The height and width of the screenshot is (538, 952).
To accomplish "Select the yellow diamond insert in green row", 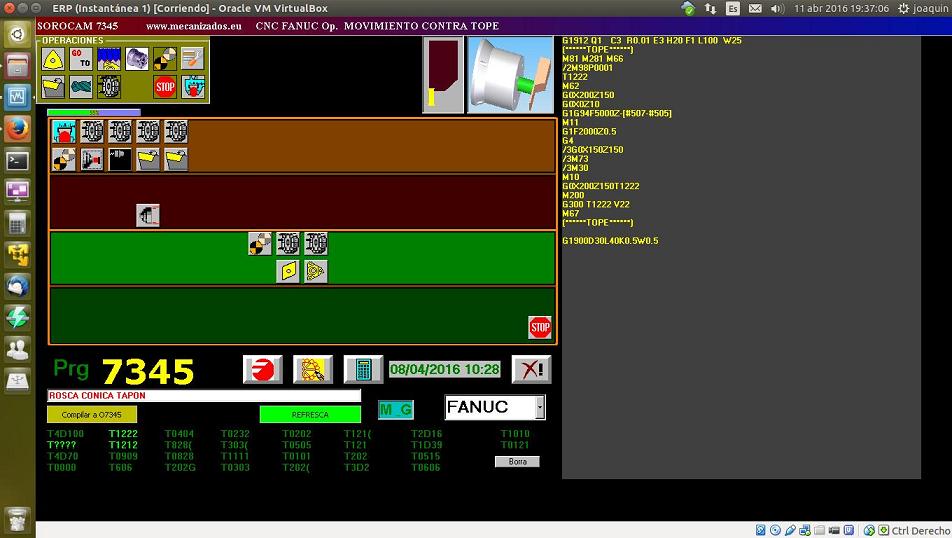I will [288, 271].
